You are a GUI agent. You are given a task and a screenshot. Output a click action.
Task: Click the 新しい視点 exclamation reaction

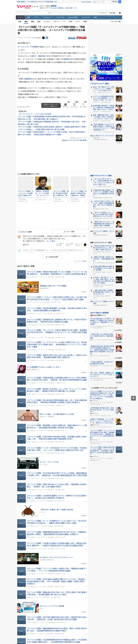(x=83, y=105)
